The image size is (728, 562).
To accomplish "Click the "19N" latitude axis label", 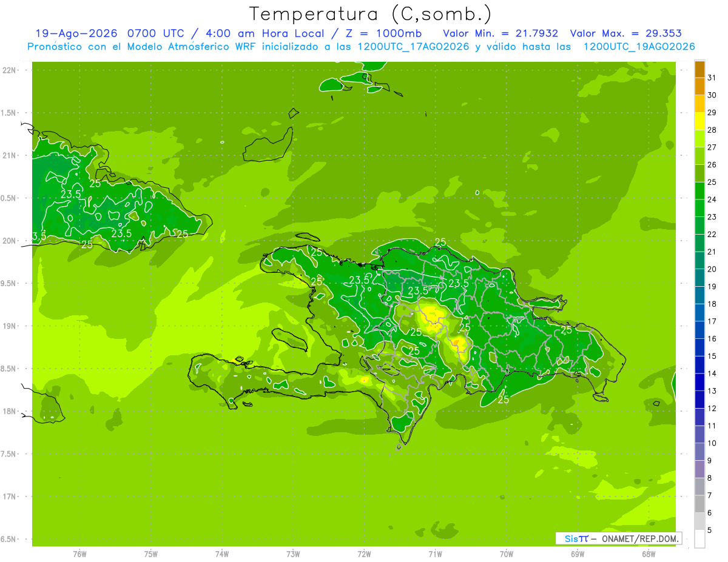I will click(10, 326).
